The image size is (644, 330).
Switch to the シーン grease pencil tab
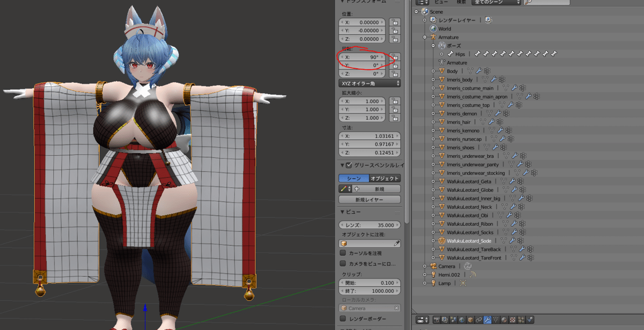[354, 178]
